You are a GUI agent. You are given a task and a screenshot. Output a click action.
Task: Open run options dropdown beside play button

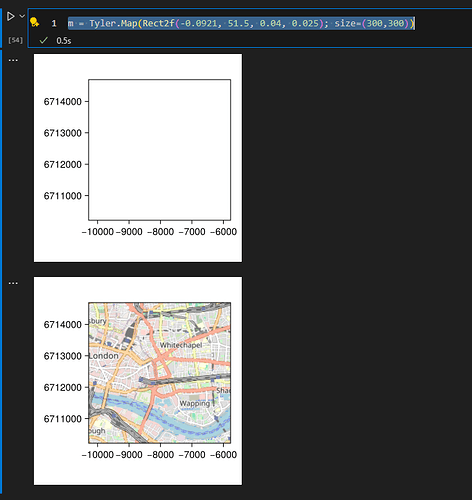tap(22, 16)
